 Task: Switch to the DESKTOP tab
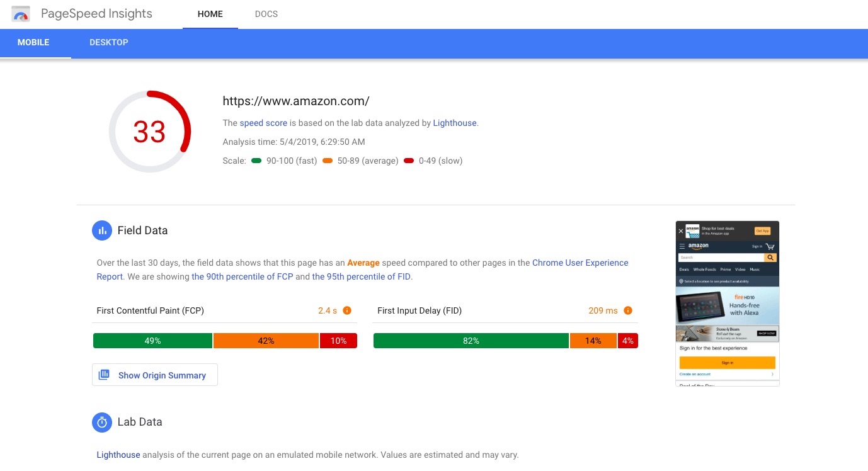tap(108, 42)
